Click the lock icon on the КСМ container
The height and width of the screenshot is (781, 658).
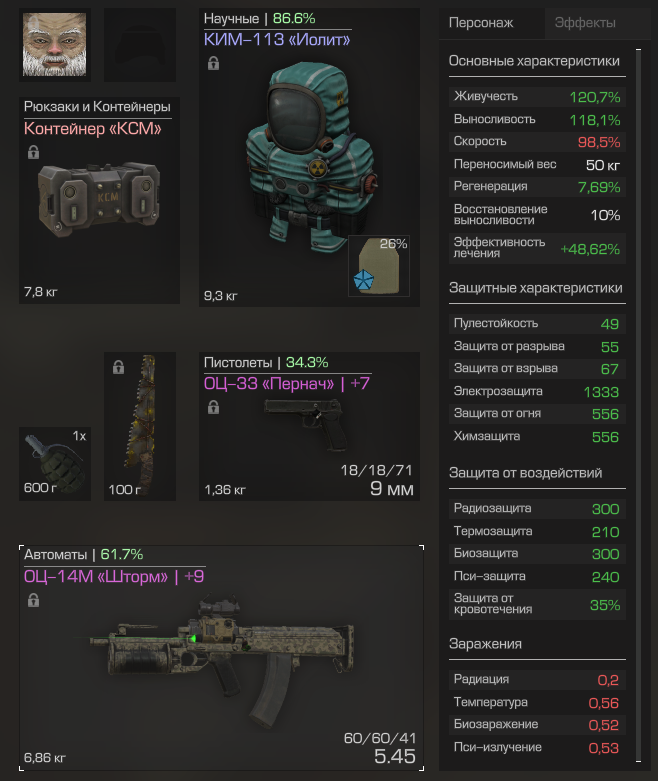pos(33,152)
